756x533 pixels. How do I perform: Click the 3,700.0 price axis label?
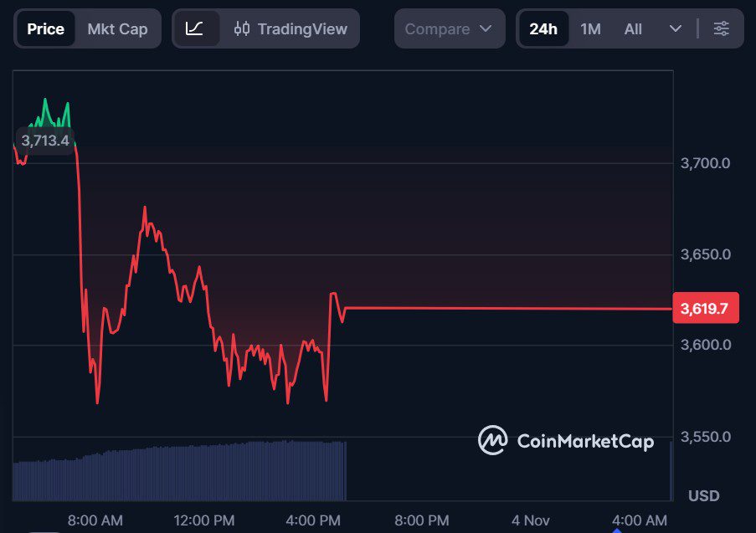(x=705, y=163)
